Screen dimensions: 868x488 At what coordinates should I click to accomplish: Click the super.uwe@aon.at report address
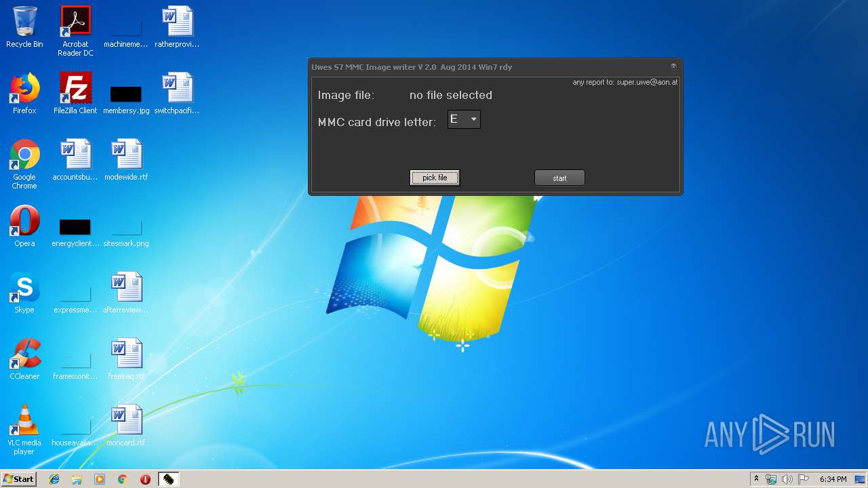click(647, 82)
